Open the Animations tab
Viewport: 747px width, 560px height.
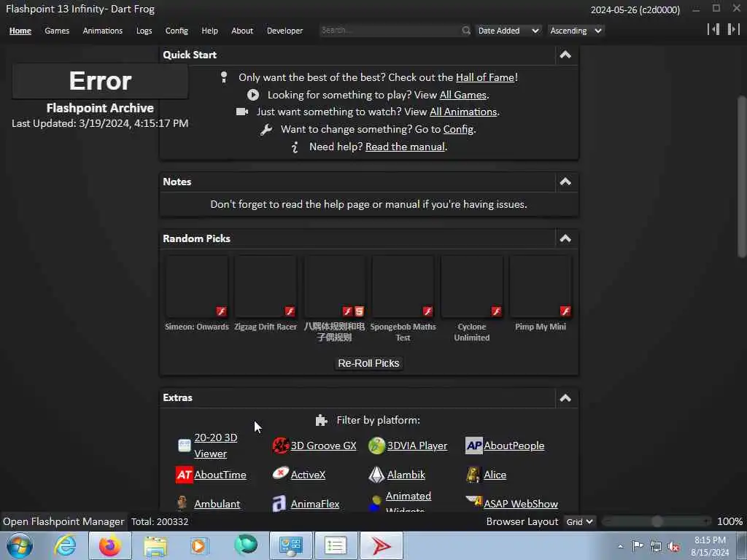coord(102,31)
